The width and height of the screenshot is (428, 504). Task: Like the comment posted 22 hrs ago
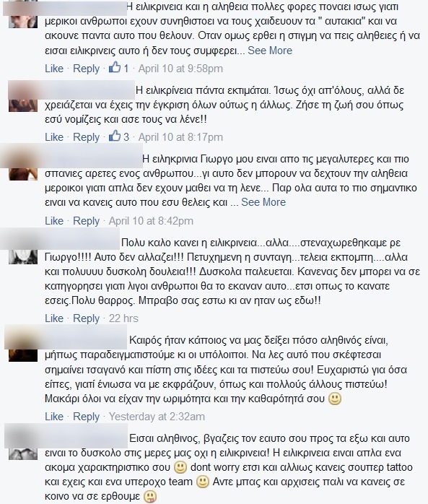54,318
